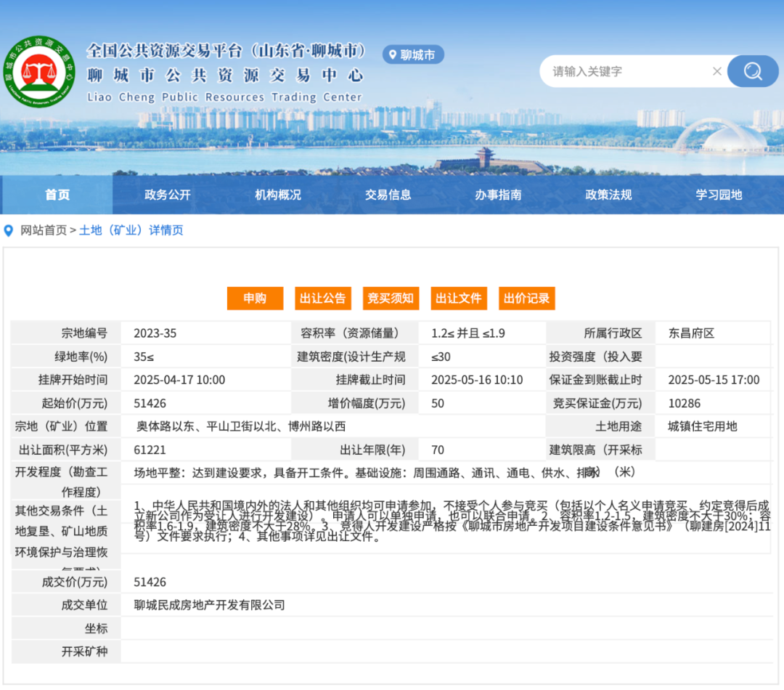Open the 出让公告 announcement button
The height and width of the screenshot is (690, 784).
coord(322,298)
